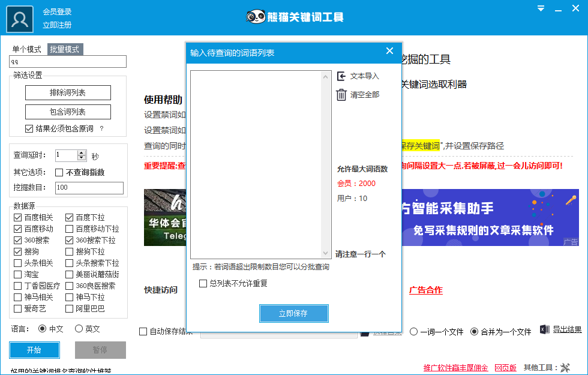Close the word list input dialog
588x375 pixels.
click(x=389, y=50)
